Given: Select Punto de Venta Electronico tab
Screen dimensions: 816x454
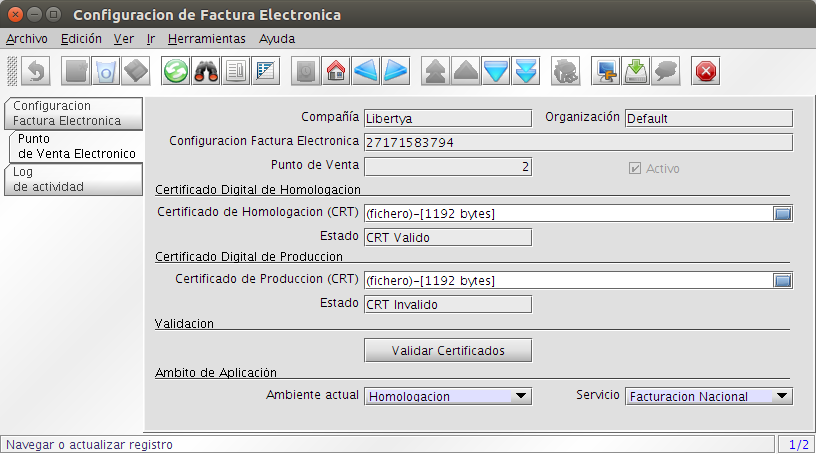Looking at the screenshot, I should tap(76, 146).
